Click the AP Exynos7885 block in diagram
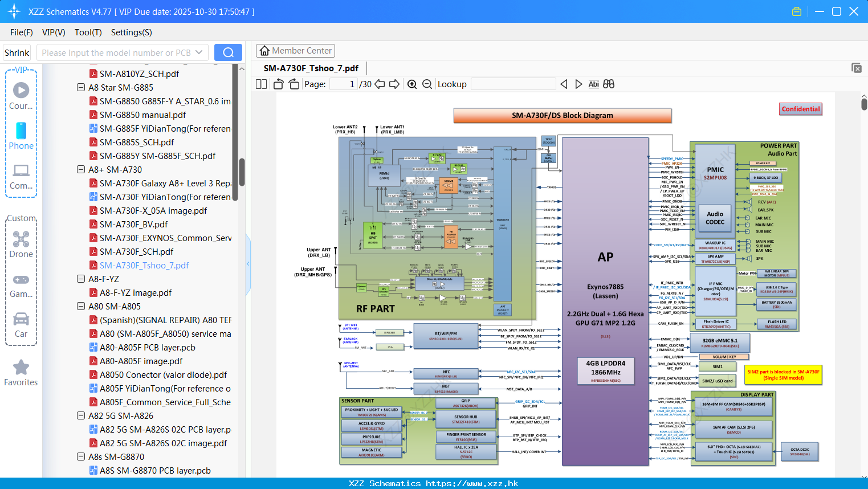This screenshot has width=868, height=489. (x=605, y=301)
